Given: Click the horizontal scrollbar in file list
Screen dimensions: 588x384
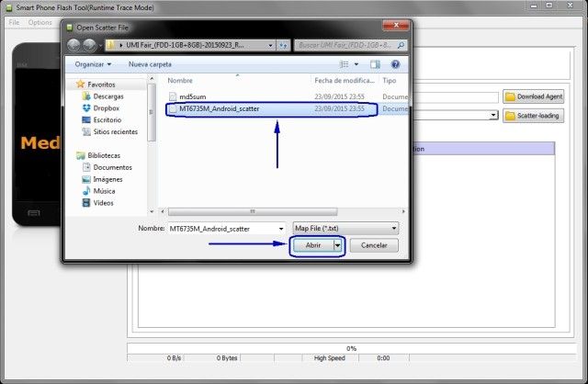Looking at the screenshot, I should click(x=253, y=212).
